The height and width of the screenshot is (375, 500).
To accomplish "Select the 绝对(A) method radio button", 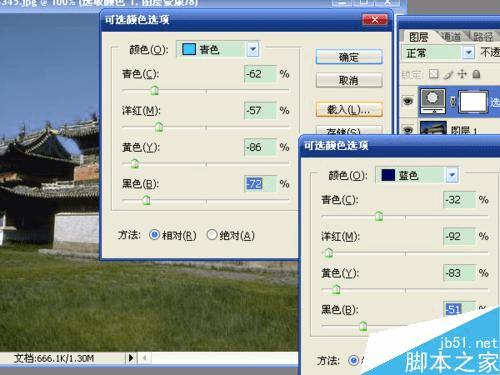I will (212, 235).
